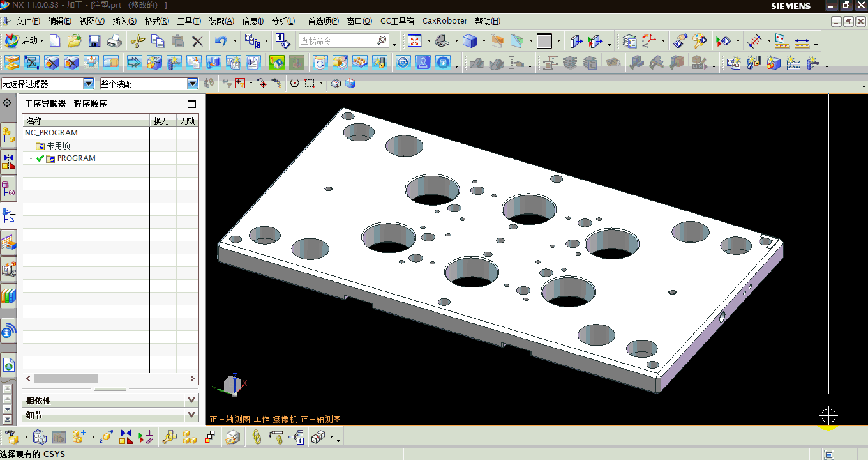
Task: Click the Delete X icon
Action: coord(197,42)
